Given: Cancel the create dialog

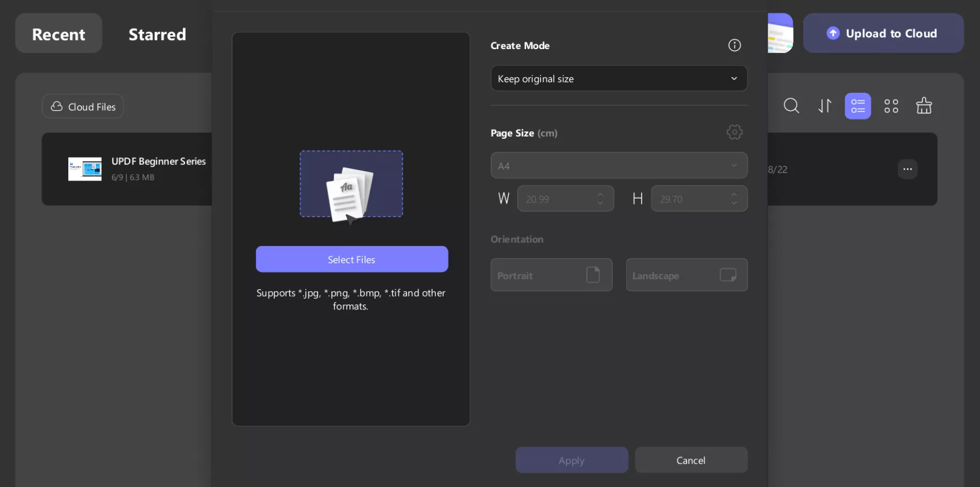Looking at the screenshot, I should 691,460.
